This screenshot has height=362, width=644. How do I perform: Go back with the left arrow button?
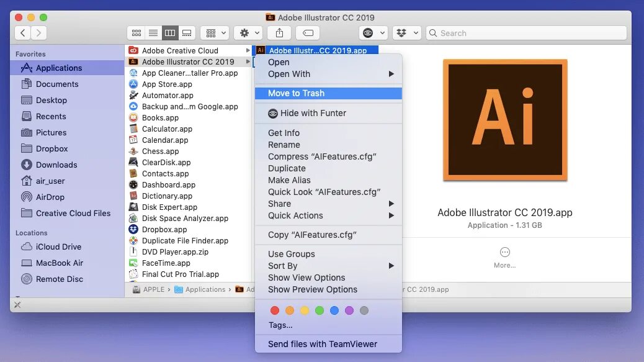tap(22, 33)
